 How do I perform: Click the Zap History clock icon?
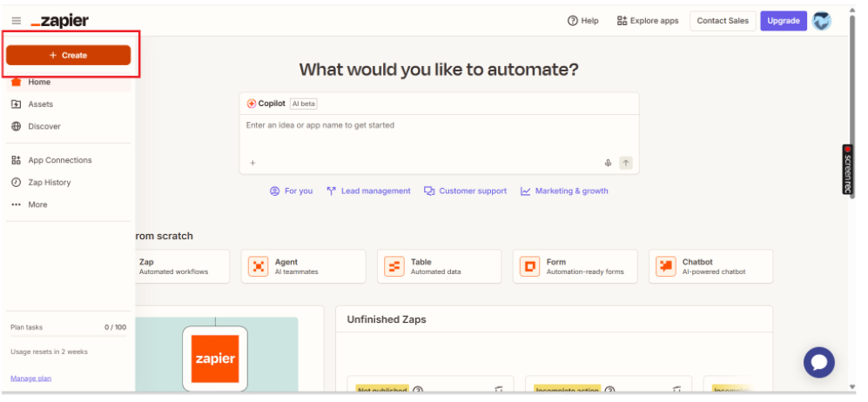tap(16, 183)
